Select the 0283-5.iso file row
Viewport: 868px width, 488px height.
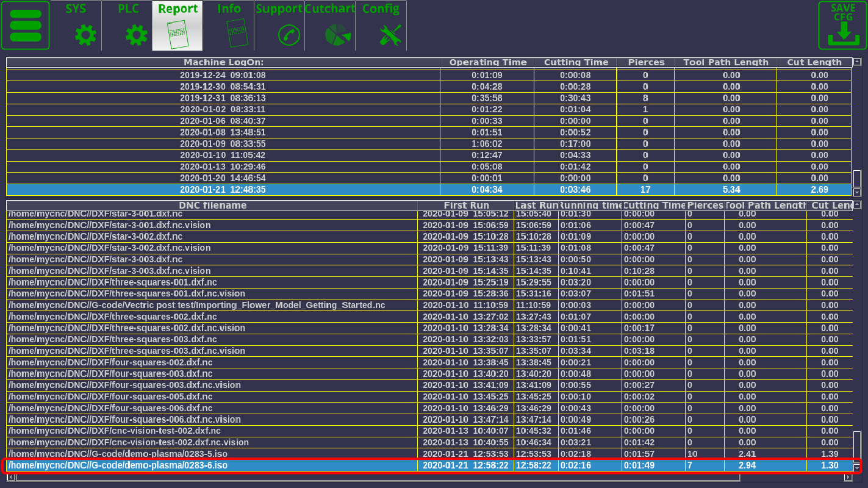pos(212,454)
